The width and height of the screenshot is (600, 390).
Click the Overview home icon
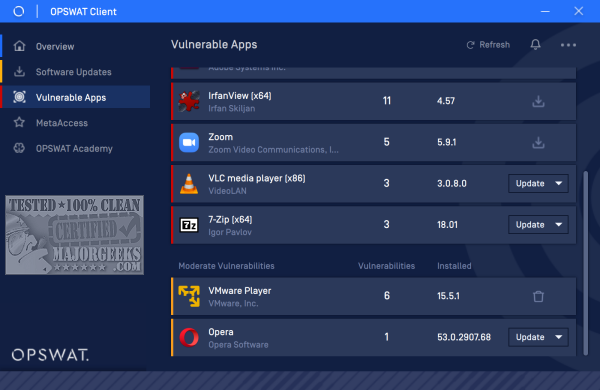[x=19, y=46]
